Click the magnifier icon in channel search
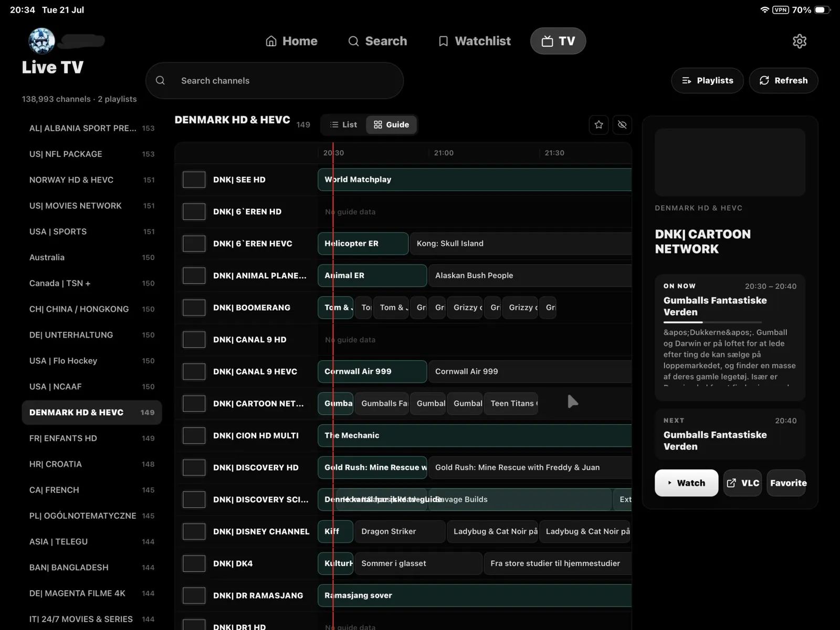This screenshot has height=630, width=840. click(161, 80)
